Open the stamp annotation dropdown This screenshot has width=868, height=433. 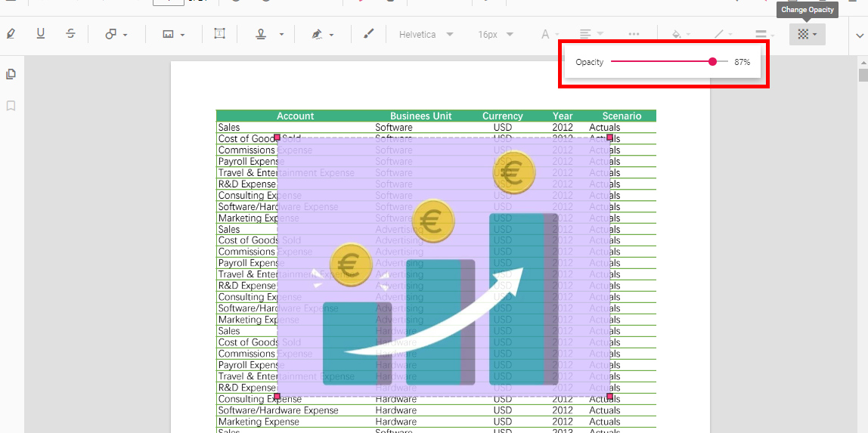coord(269,34)
